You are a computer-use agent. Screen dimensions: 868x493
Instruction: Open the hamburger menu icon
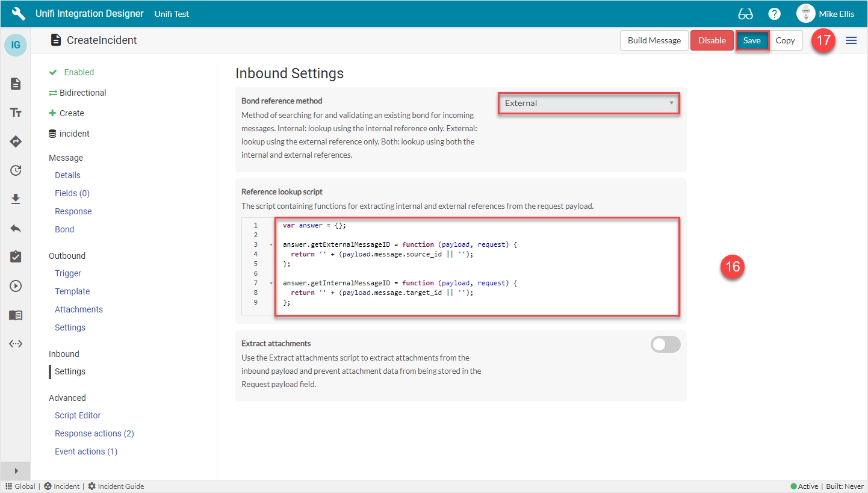click(851, 40)
